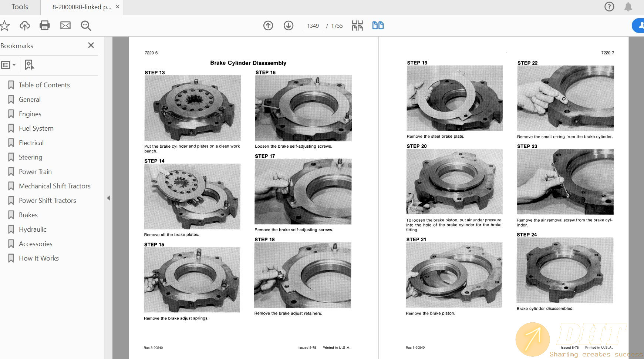
Task: Open notifications bell icon
Action: click(628, 7)
